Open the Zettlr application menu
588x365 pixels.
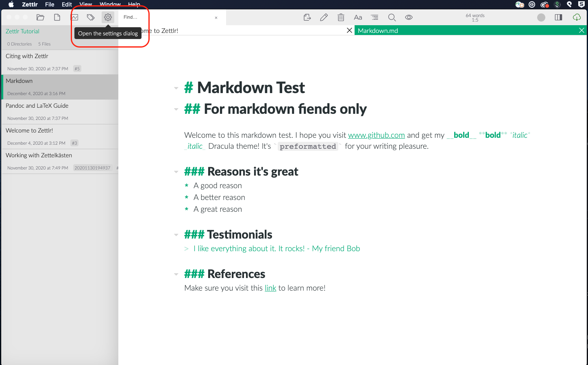click(x=30, y=4)
